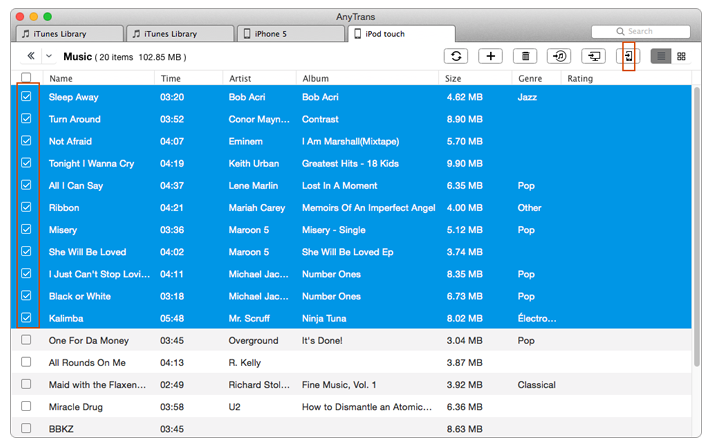Uncheck the Sleep Away checkbox
This screenshot has width=712, height=446.
26,96
